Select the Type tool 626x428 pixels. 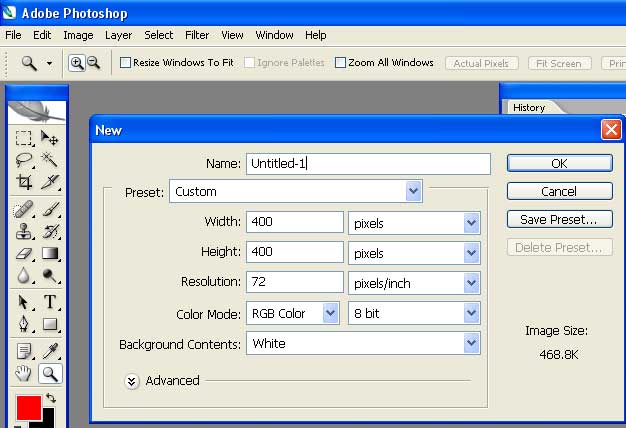pos(50,302)
